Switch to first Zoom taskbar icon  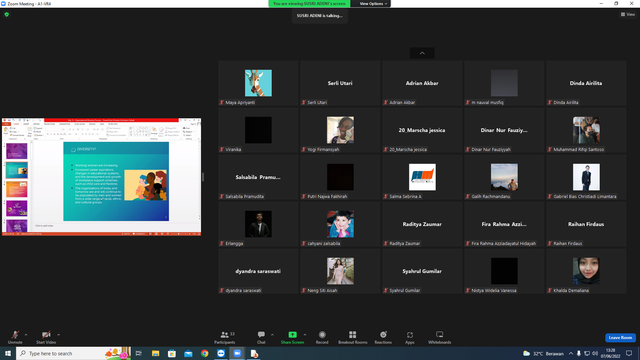[221, 353]
